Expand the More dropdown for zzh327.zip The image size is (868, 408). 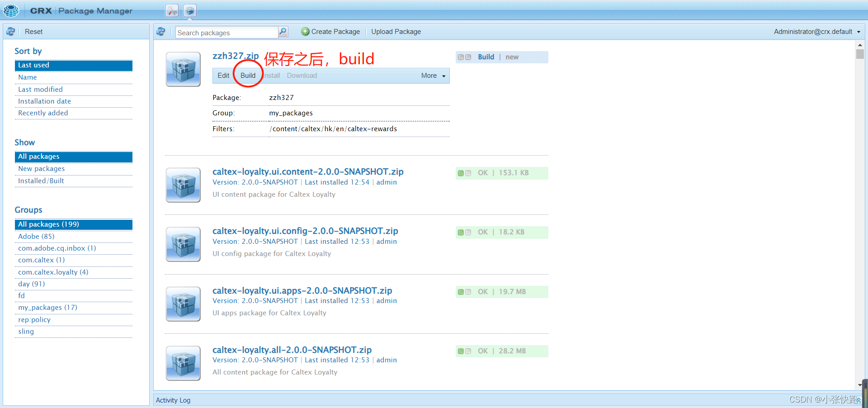click(x=433, y=76)
